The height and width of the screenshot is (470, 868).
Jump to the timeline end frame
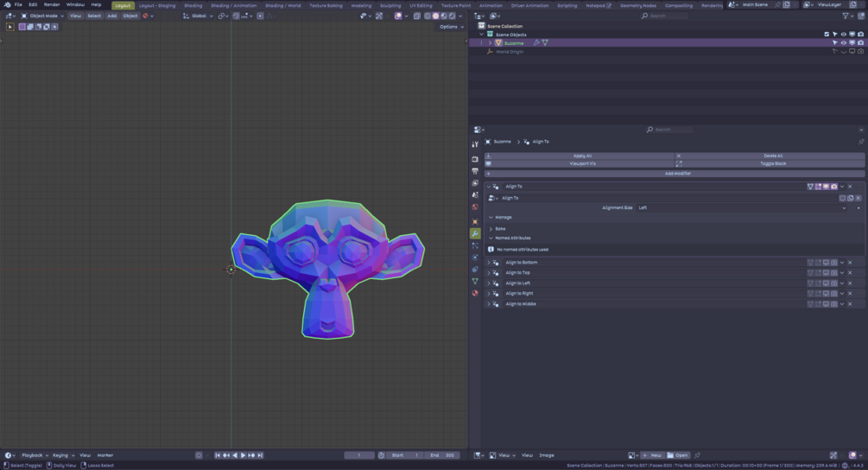click(x=260, y=455)
